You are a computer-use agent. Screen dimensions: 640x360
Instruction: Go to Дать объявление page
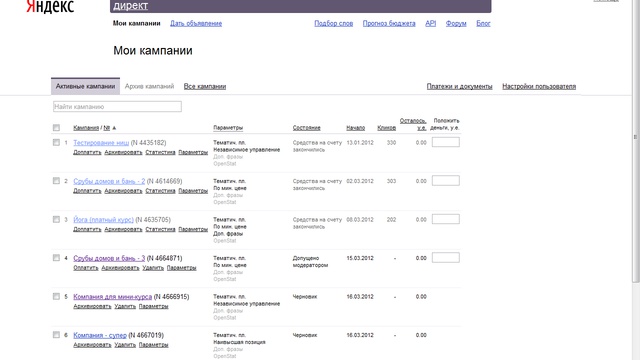click(x=196, y=23)
